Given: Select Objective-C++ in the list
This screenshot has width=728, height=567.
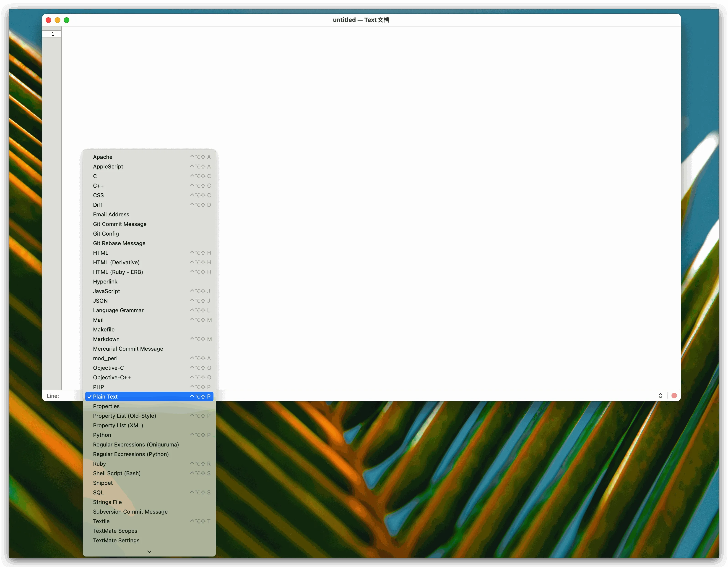Looking at the screenshot, I should point(112,377).
